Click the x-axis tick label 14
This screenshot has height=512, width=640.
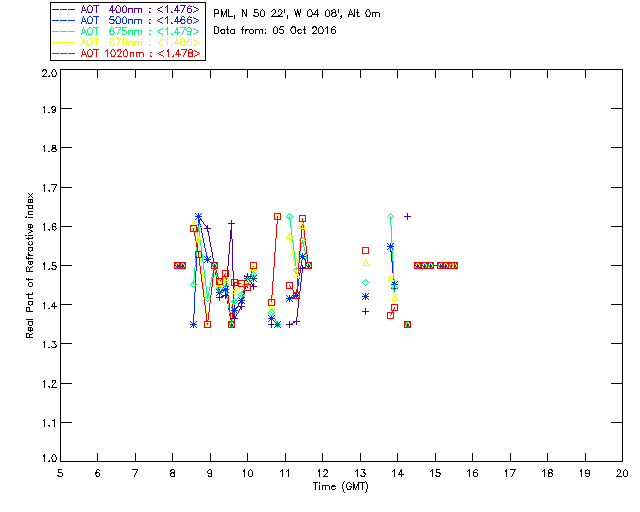pos(398,473)
